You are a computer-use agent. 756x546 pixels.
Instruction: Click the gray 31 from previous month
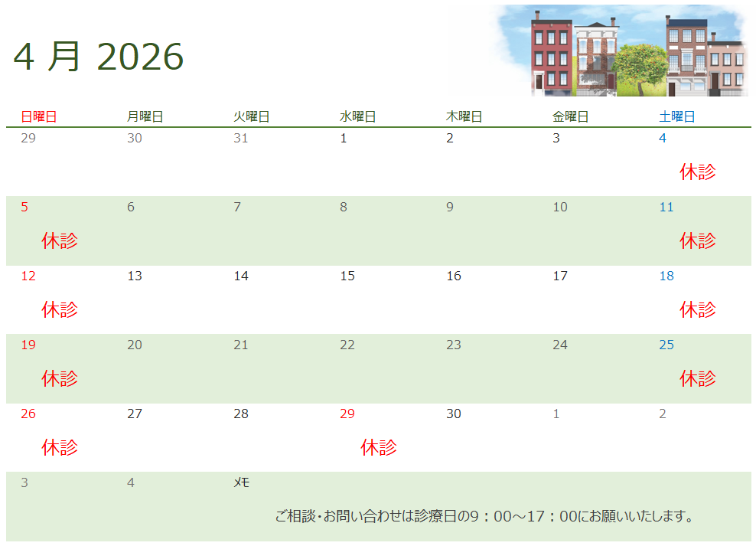coord(241,139)
